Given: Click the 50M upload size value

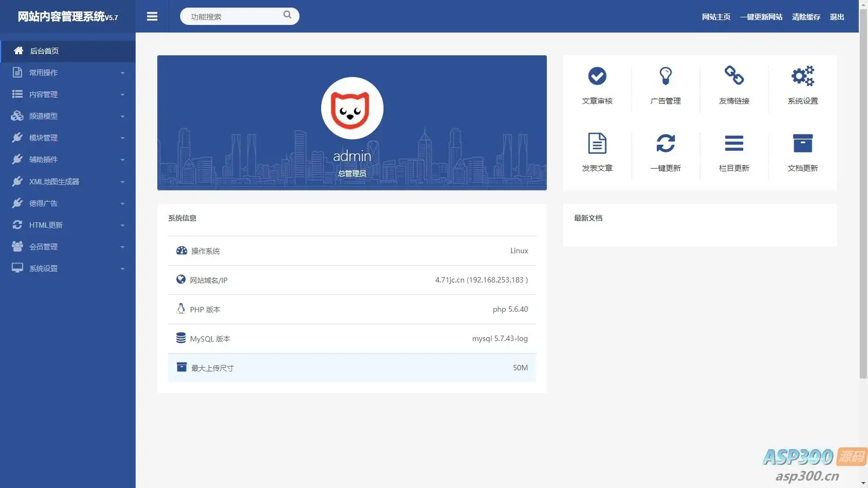Looking at the screenshot, I should pyautogui.click(x=520, y=368).
